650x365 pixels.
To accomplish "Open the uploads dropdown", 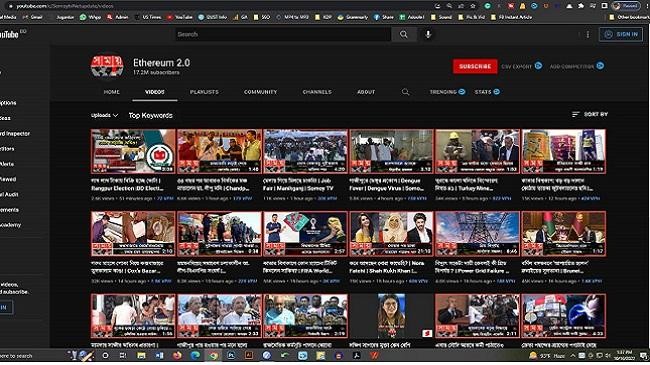I will tap(104, 115).
